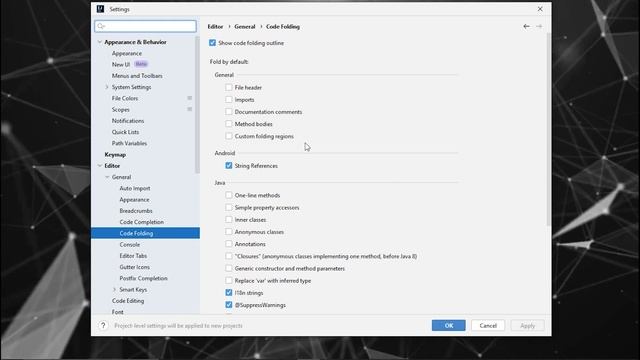Click the OK button
This screenshot has width=640, height=360.
(448, 325)
